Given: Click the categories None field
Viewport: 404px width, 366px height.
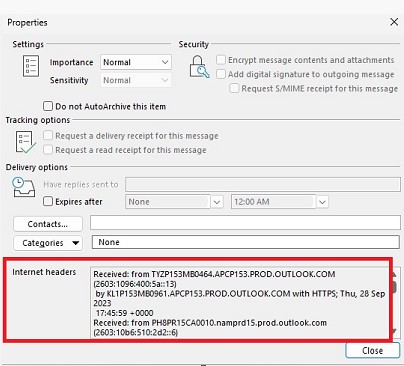Looking at the screenshot, I should (246, 242).
